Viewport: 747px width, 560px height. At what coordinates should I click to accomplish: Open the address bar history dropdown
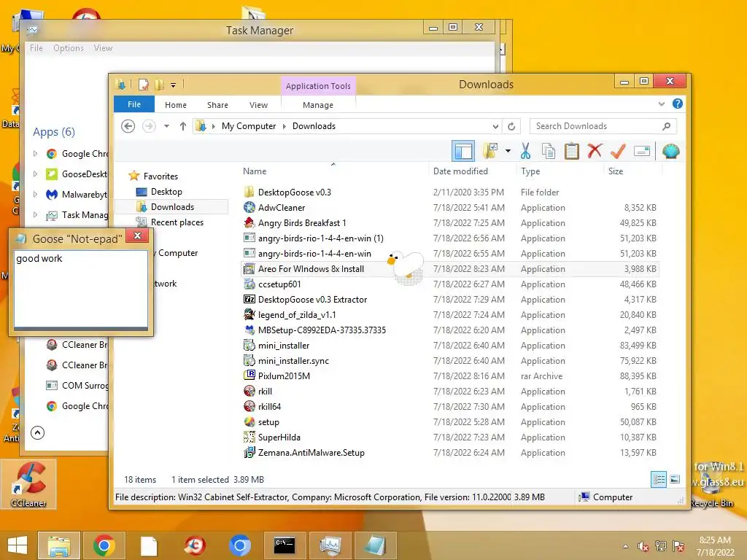(495, 126)
